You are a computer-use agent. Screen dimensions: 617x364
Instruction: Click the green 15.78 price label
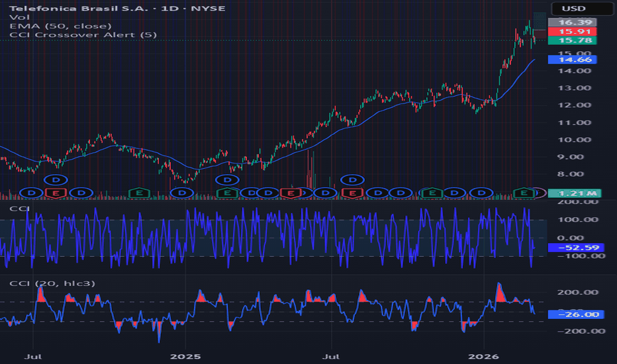pyautogui.click(x=573, y=40)
